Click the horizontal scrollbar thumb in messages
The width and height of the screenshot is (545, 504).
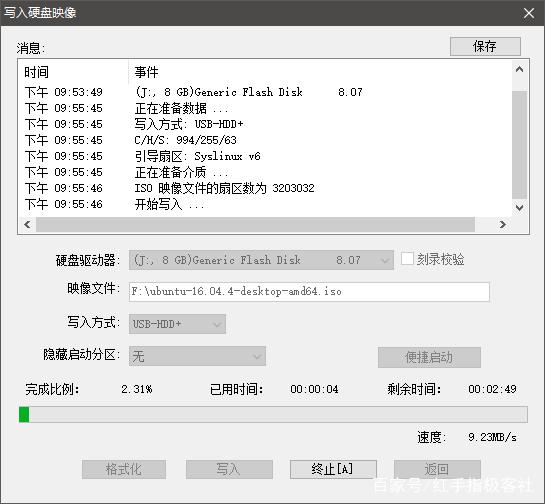click(255, 225)
